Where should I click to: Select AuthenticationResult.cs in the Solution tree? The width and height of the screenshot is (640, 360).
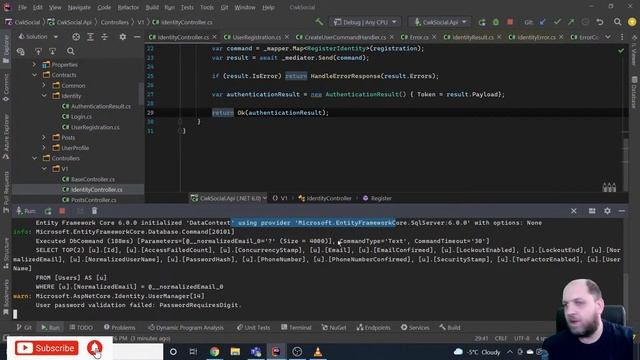[x=96, y=106]
